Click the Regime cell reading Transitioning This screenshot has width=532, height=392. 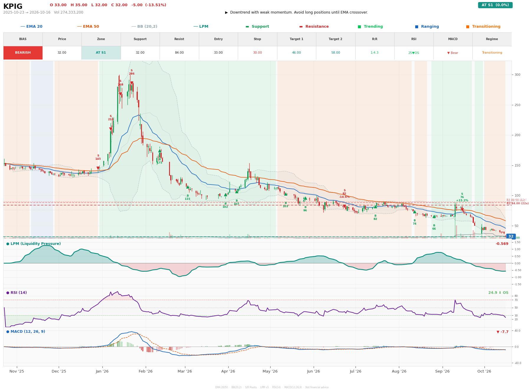click(x=492, y=53)
